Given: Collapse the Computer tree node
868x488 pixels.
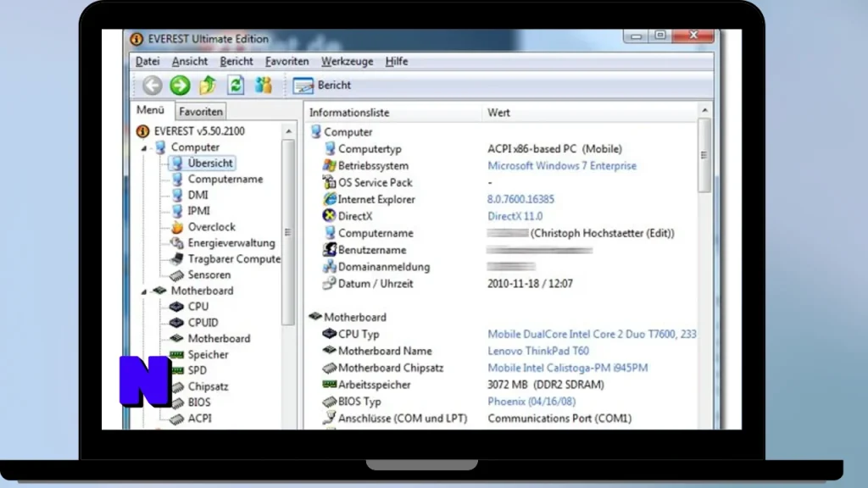Looking at the screenshot, I should pyautogui.click(x=144, y=147).
